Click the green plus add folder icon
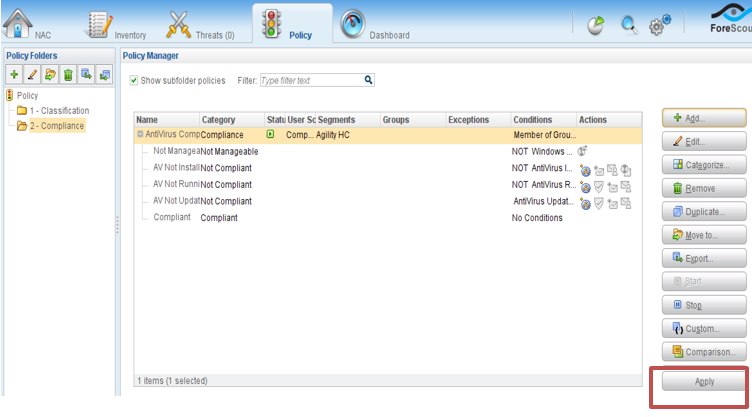 coord(14,74)
